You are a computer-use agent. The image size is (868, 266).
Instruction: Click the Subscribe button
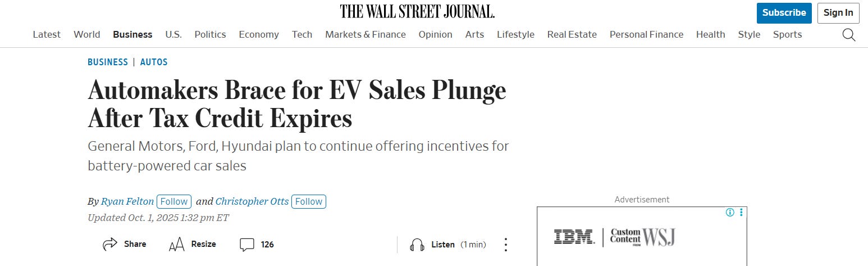784,13
